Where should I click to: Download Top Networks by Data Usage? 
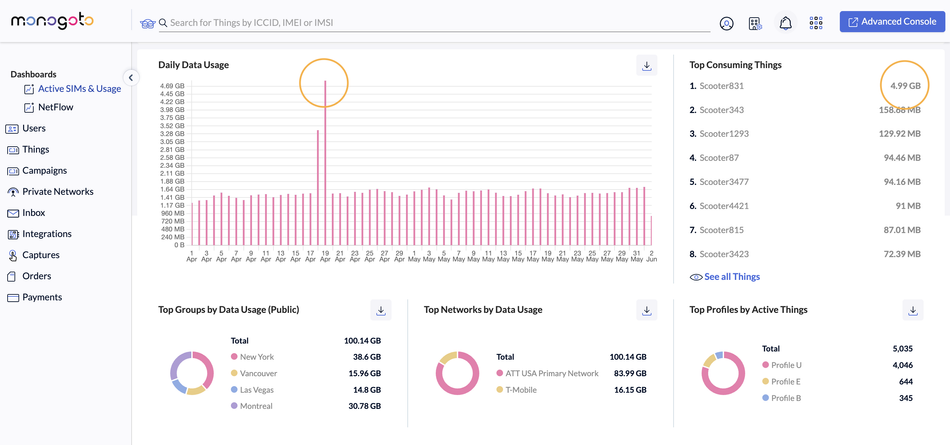point(647,310)
